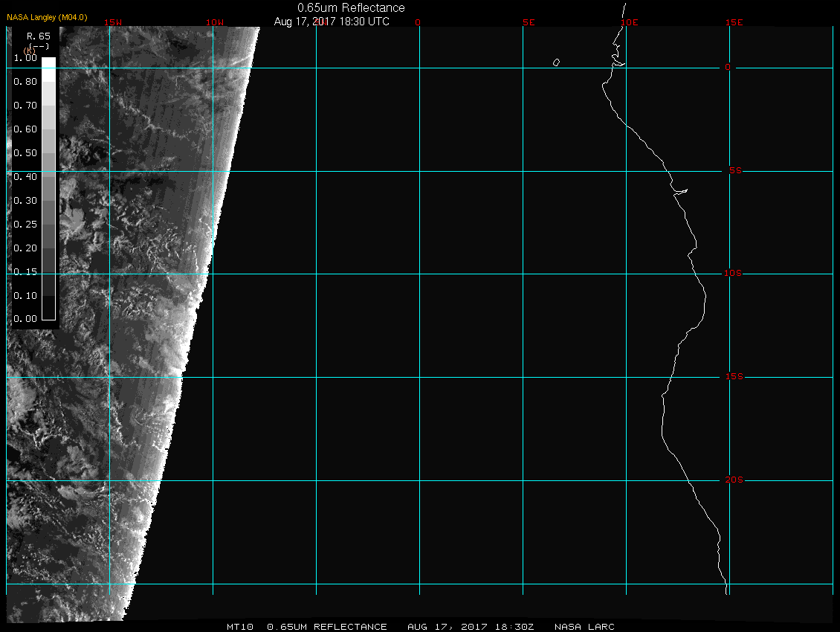The image size is (840, 632).
Task: Click the 5E longitude label at top
Action: (529, 22)
